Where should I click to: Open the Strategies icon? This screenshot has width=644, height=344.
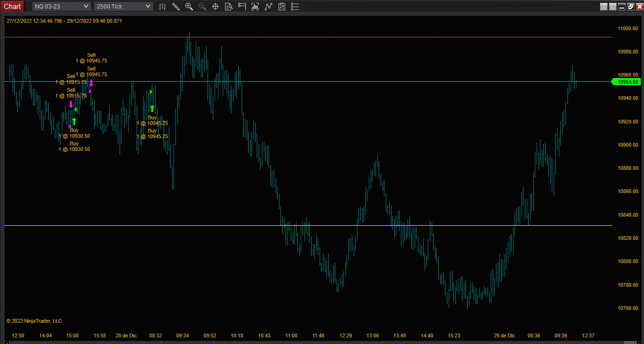[282, 7]
